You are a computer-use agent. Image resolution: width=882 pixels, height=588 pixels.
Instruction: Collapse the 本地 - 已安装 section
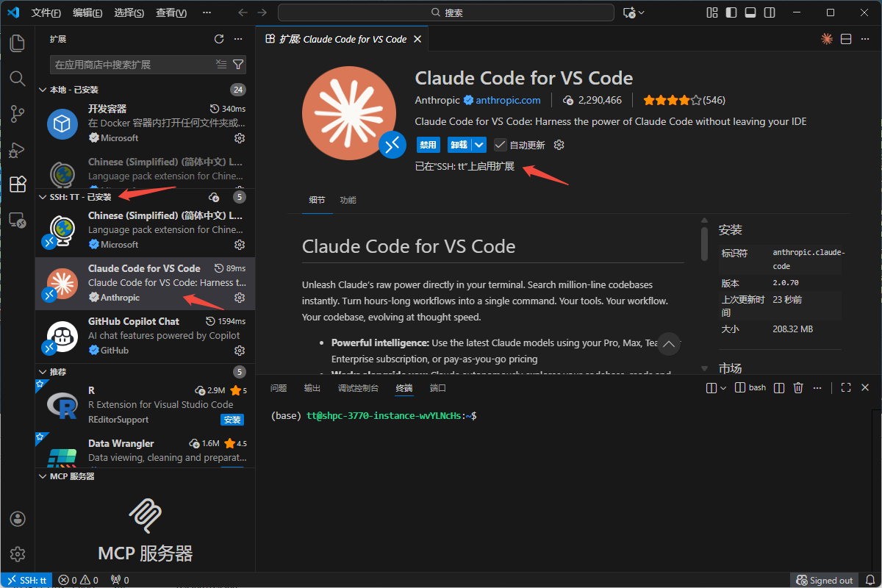(42, 90)
